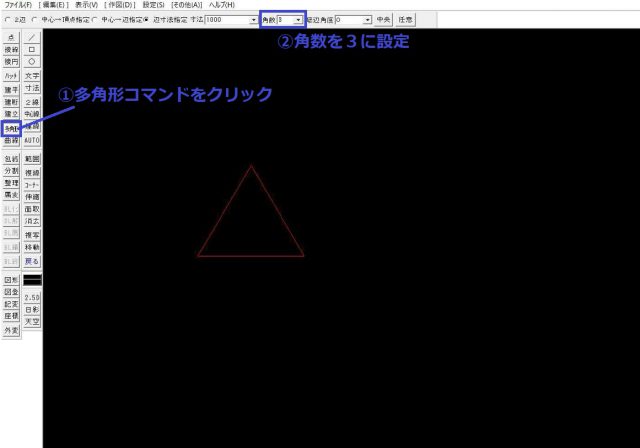Click the 戻る undo button
This screenshot has width=640, height=448.
(31, 260)
